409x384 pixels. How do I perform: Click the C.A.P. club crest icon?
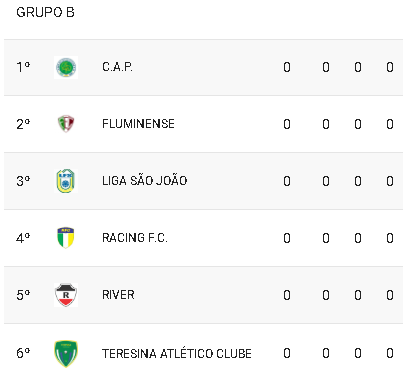66,67
